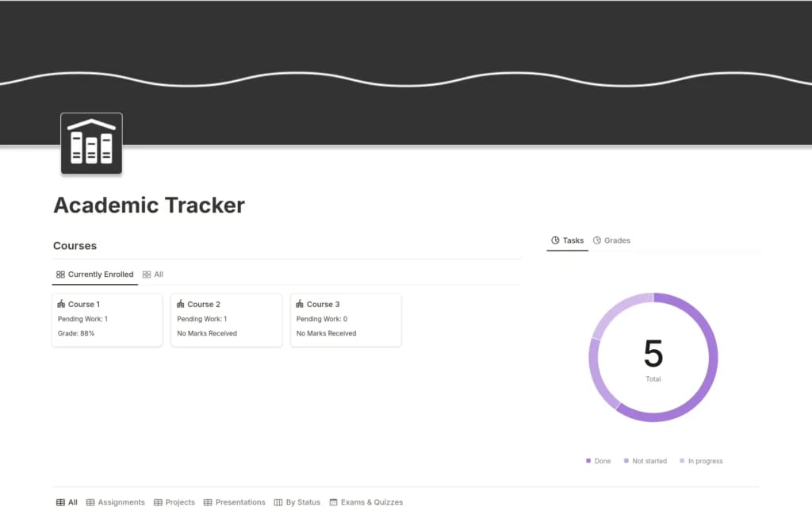Click the Done legend dot

pyautogui.click(x=588, y=461)
